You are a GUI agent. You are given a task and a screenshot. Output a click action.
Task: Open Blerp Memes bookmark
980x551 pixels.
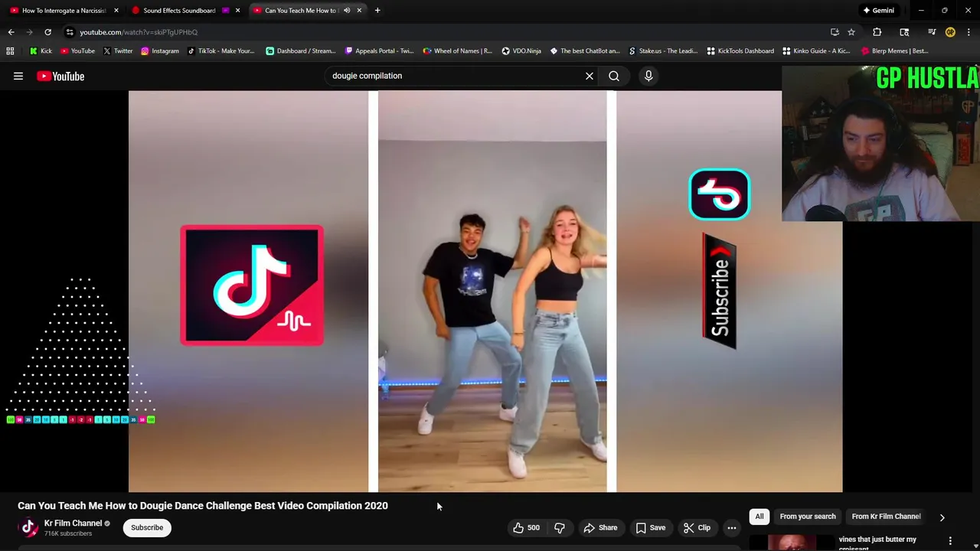894,51
